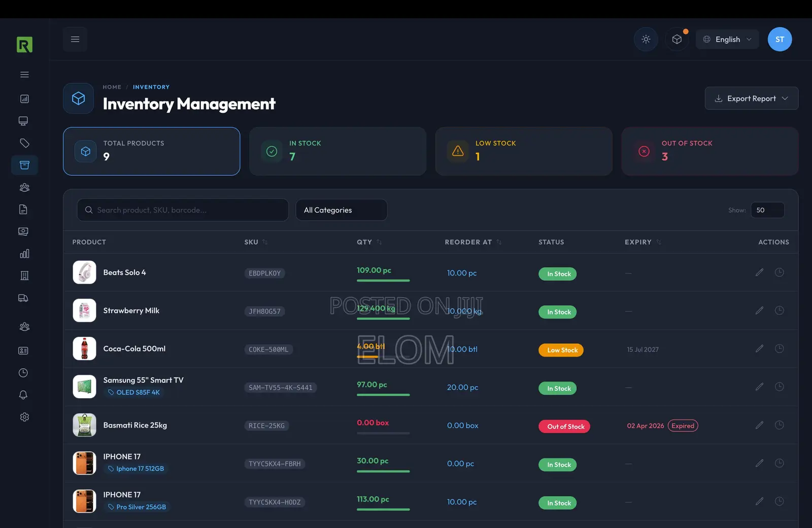Open the bar chart reports sidebar icon
This screenshot has height=528, width=812.
pyautogui.click(x=24, y=254)
